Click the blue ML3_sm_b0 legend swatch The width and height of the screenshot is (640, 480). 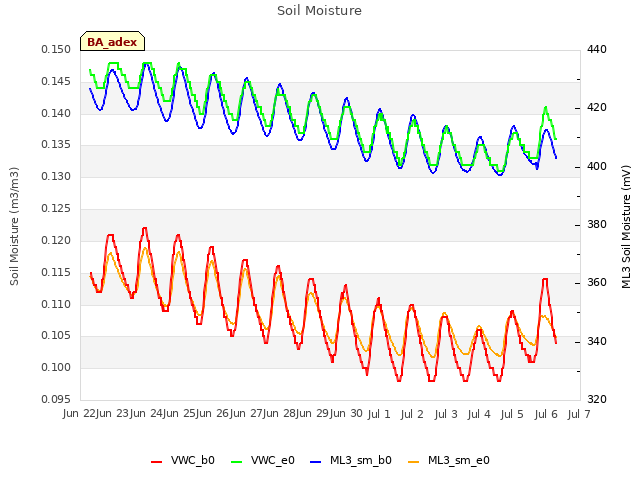click(x=316, y=462)
